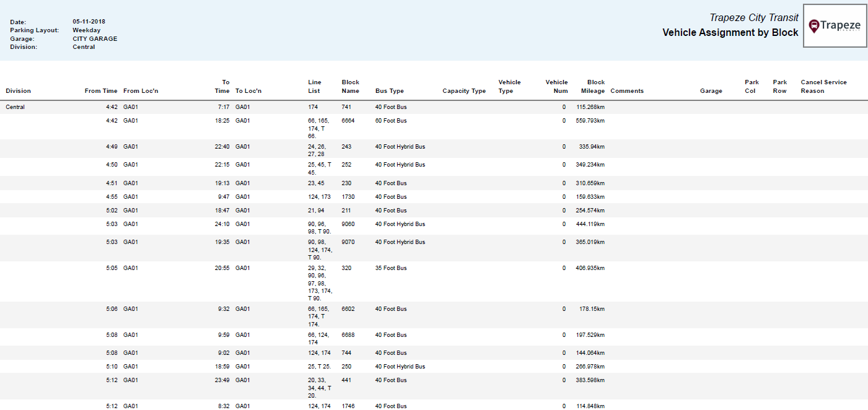Click the Vehicle Num column header
Viewport: 868px width, 410px height.
[x=556, y=86]
